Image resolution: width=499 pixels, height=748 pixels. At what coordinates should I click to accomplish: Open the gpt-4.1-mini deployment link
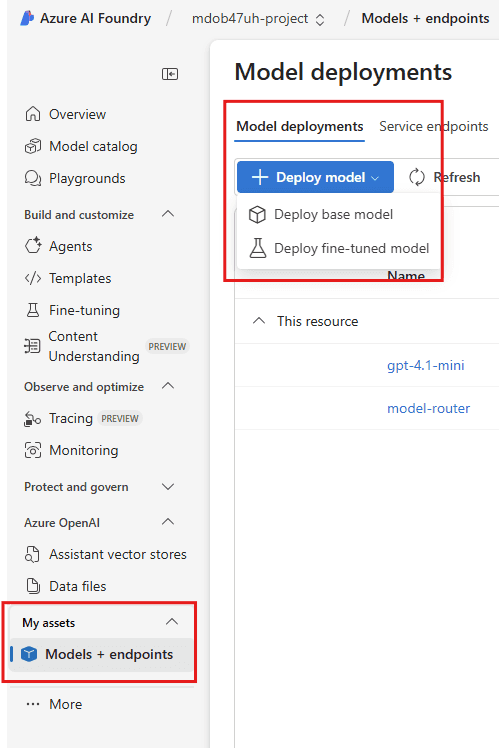click(426, 365)
